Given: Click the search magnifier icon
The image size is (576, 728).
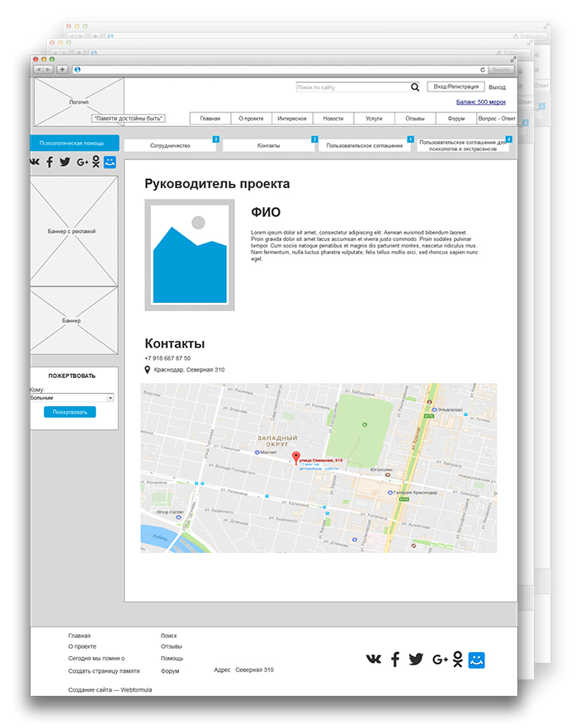Looking at the screenshot, I should (414, 87).
